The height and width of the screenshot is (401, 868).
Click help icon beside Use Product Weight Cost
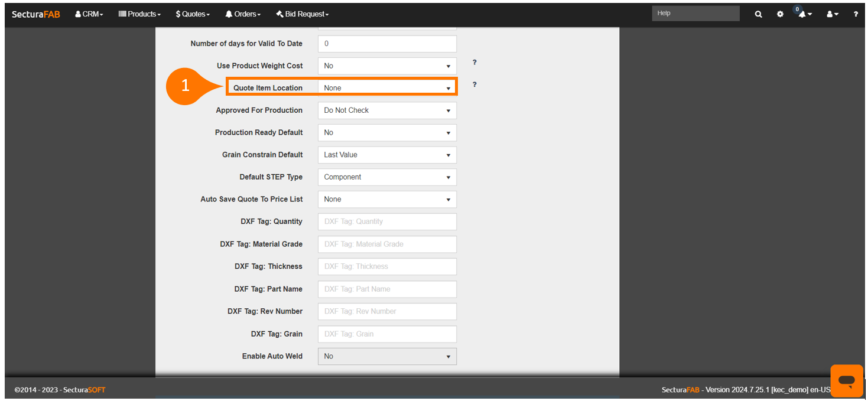pos(474,63)
